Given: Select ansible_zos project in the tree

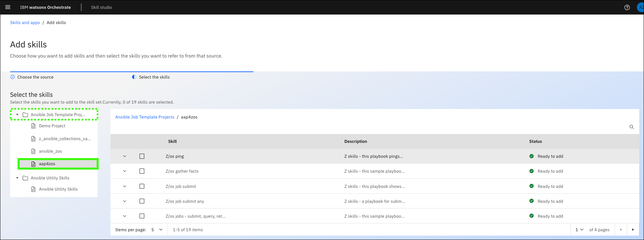Looking at the screenshot, I should pyautogui.click(x=50, y=151).
